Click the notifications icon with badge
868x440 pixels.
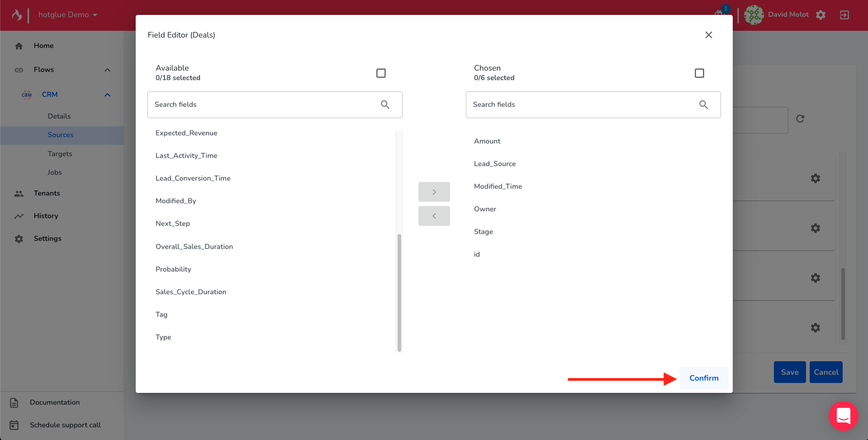click(721, 12)
